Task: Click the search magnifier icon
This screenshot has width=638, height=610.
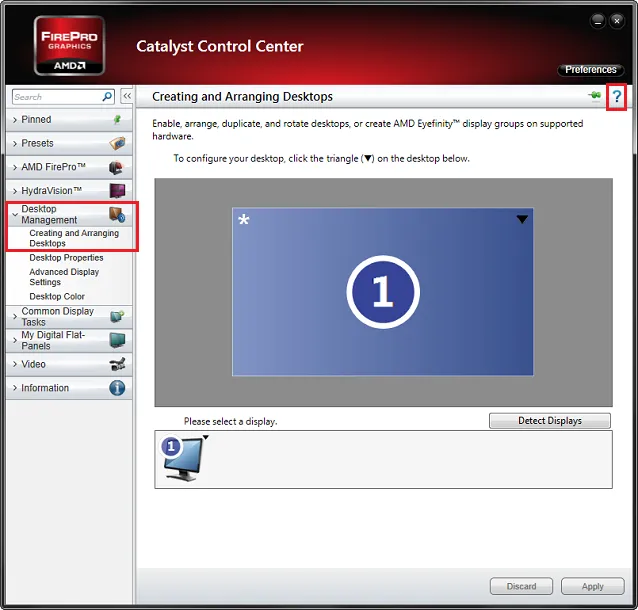Action: pos(108,97)
